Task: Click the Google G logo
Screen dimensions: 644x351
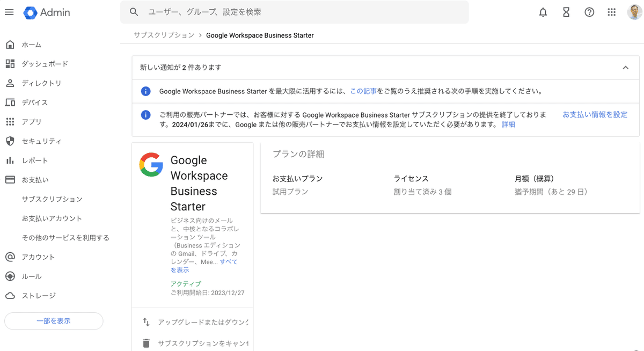Action: point(151,165)
